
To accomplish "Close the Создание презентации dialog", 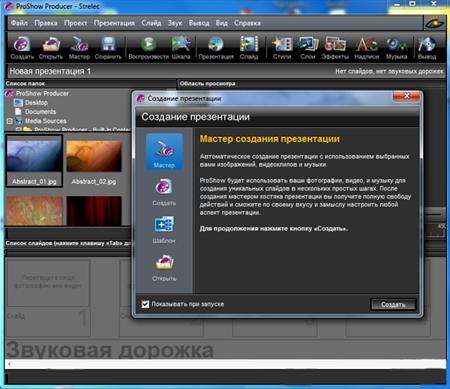I will pos(407,96).
